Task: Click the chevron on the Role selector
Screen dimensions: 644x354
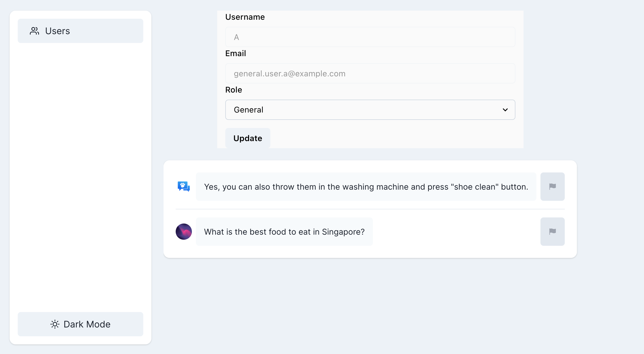Action: pyautogui.click(x=505, y=110)
